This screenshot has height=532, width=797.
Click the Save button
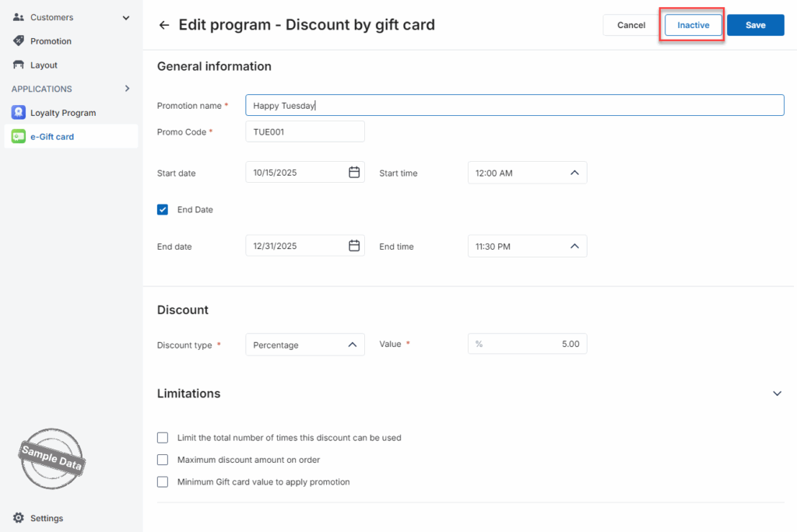coord(755,25)
